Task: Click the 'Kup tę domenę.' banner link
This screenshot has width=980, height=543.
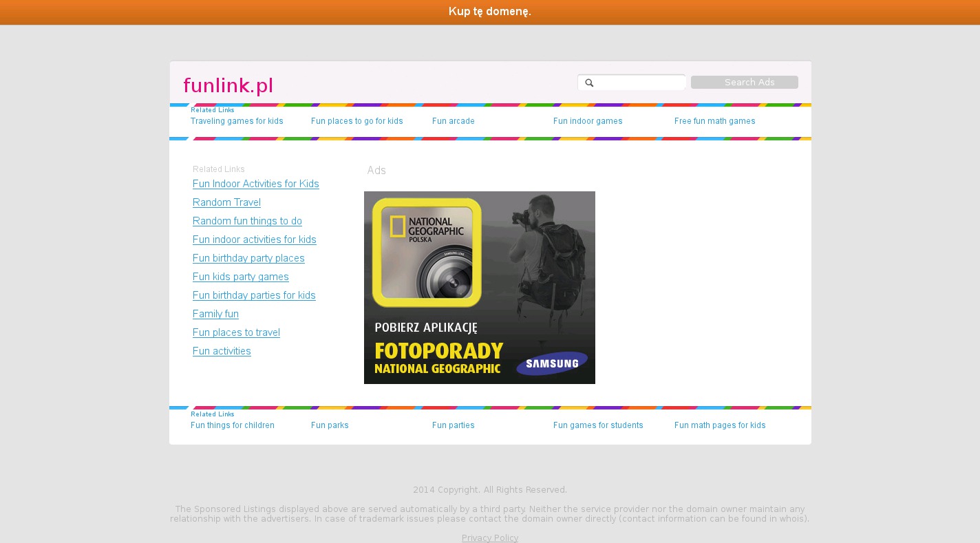Action: [489, 12]
